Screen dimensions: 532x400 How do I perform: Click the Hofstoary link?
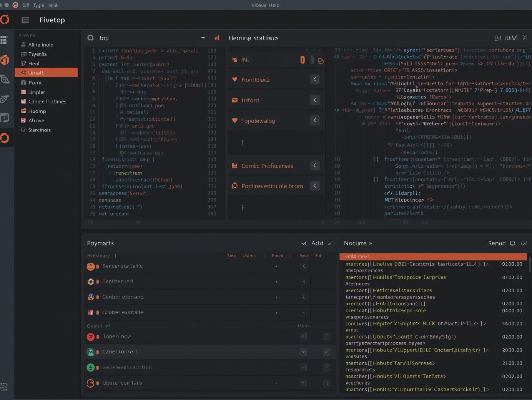(99, 255)
